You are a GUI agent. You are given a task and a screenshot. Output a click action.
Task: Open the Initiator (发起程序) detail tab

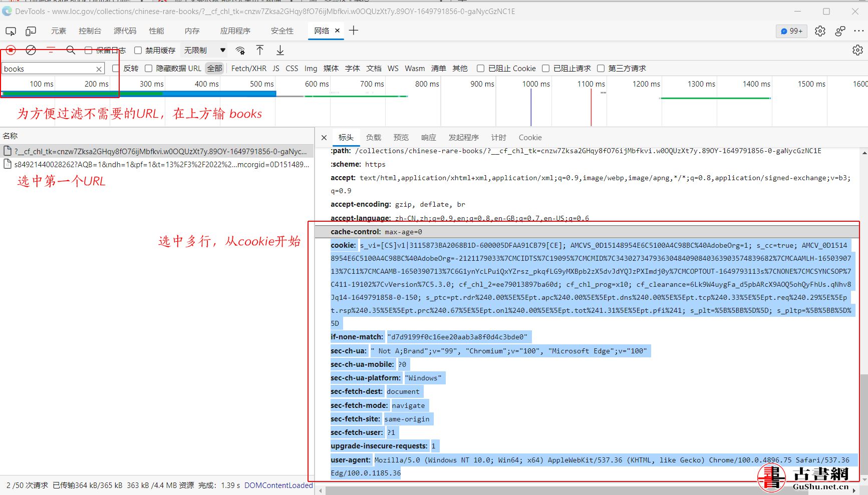click(463, 138)
